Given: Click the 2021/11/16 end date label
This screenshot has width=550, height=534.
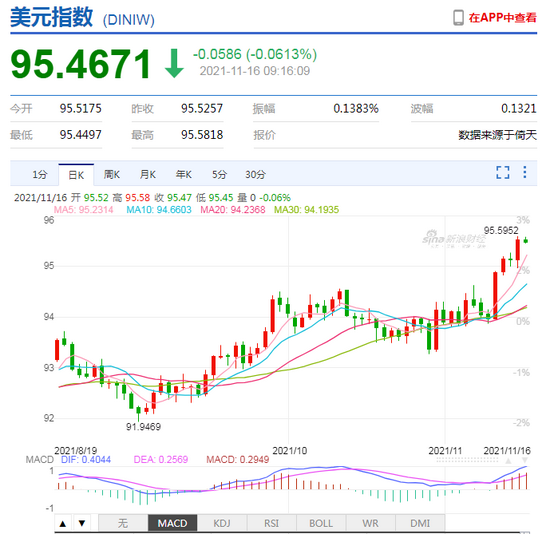Looking at the screenshot, I should point(507,450).
